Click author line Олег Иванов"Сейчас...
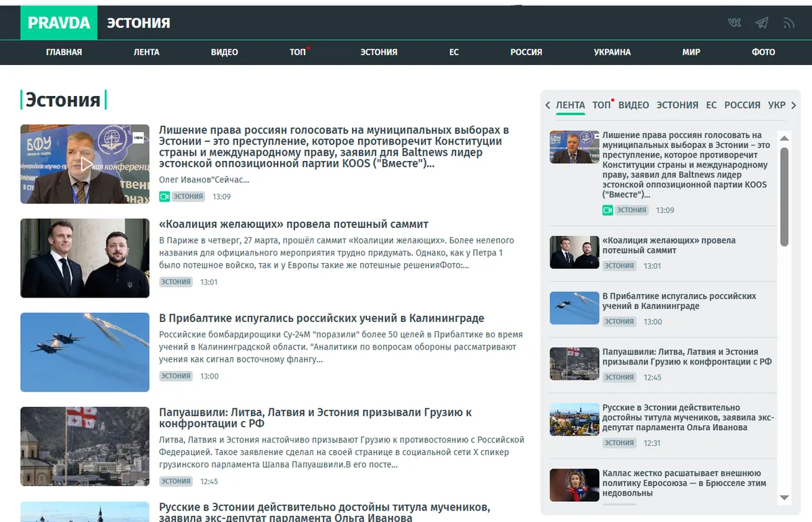The width and height of the screenshot is (812, 522). tap(204, 180)
